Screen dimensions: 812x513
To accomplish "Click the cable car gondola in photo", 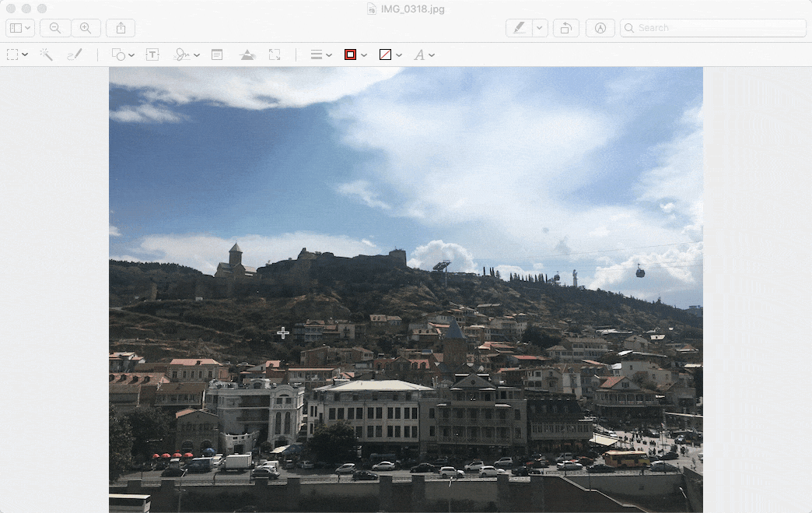I will [640, 271].
